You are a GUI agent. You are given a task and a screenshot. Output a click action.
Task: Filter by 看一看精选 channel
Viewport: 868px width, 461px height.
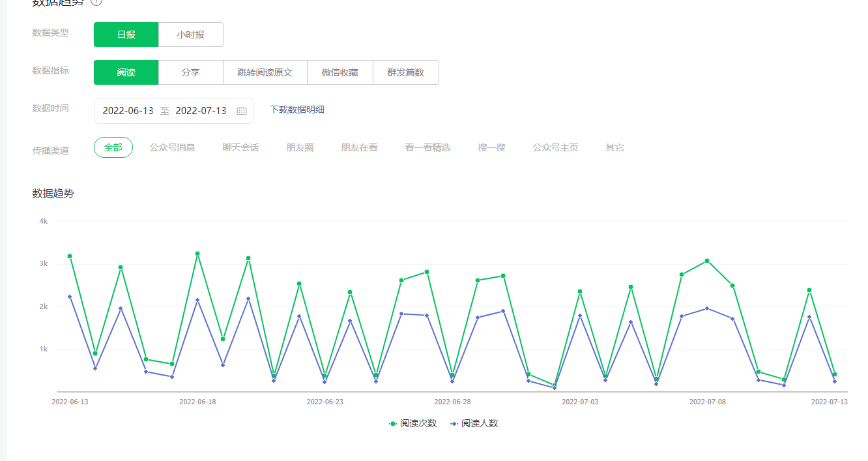click(x=428, y=147)
